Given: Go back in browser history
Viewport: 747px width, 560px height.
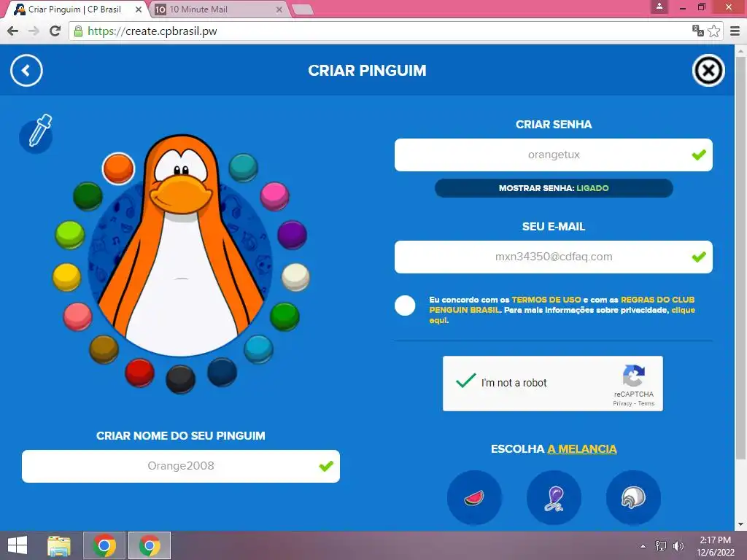Looking at the screenshot, I should click(x=13, y=31).
